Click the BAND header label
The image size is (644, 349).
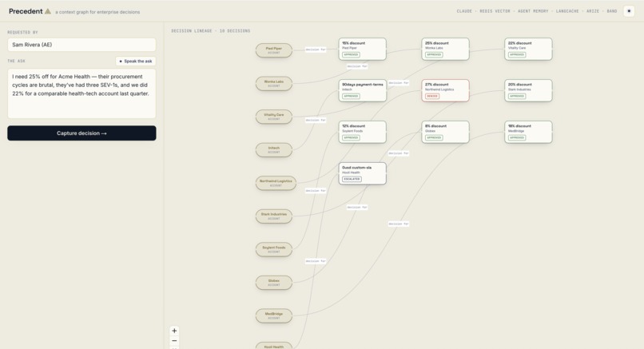(612, 11)
